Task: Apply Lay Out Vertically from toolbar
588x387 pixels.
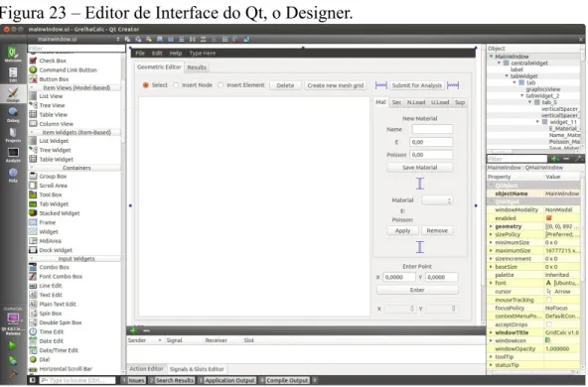Action: pyautogui.click(x=182, y=39)
